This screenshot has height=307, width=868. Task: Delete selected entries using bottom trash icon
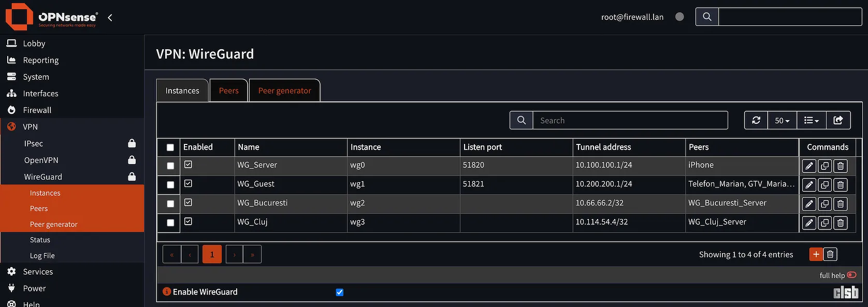pyautogui.click(x=830, y=254)
